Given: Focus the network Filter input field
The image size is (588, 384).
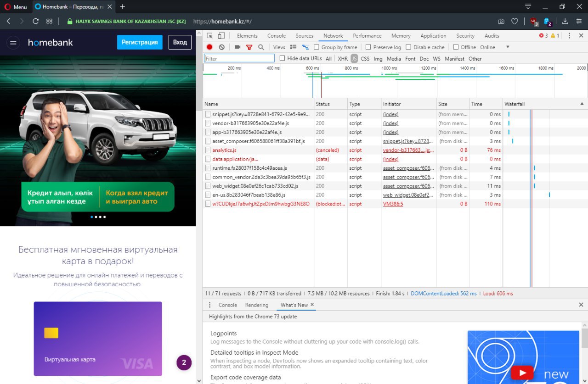Looking at the screenshot, I should point(239,58).
